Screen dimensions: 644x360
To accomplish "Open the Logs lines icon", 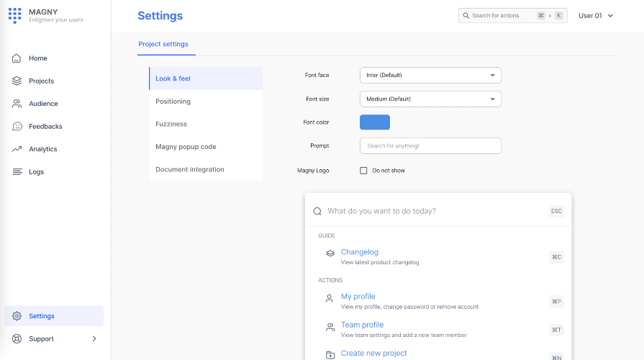I will [17, 172].
